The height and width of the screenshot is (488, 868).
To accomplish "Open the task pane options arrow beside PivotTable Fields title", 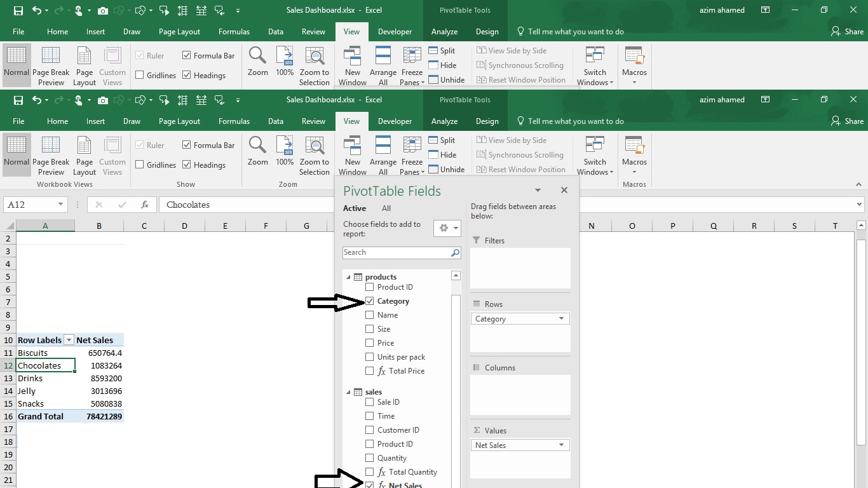I will [538, 190].
